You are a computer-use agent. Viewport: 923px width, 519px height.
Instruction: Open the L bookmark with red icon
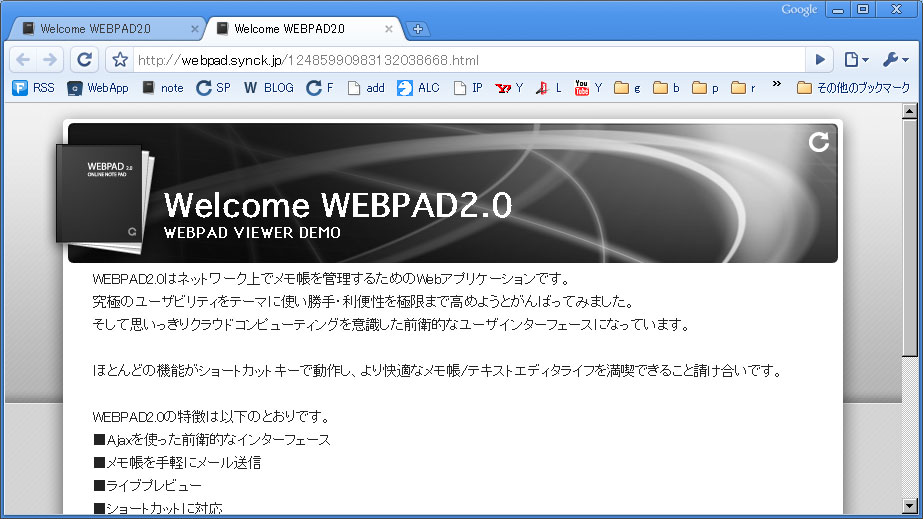(548, 88)
